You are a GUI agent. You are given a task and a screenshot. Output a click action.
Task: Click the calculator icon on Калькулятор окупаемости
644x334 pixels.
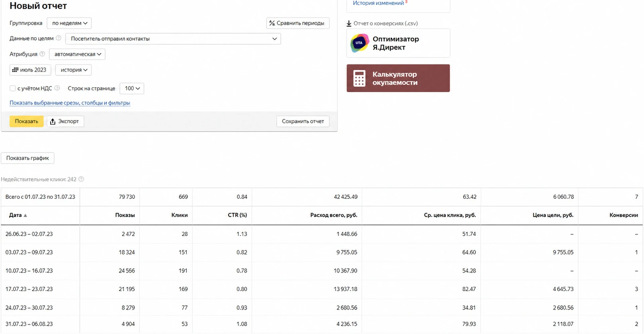pyautogui.click(x=359, y=78)
